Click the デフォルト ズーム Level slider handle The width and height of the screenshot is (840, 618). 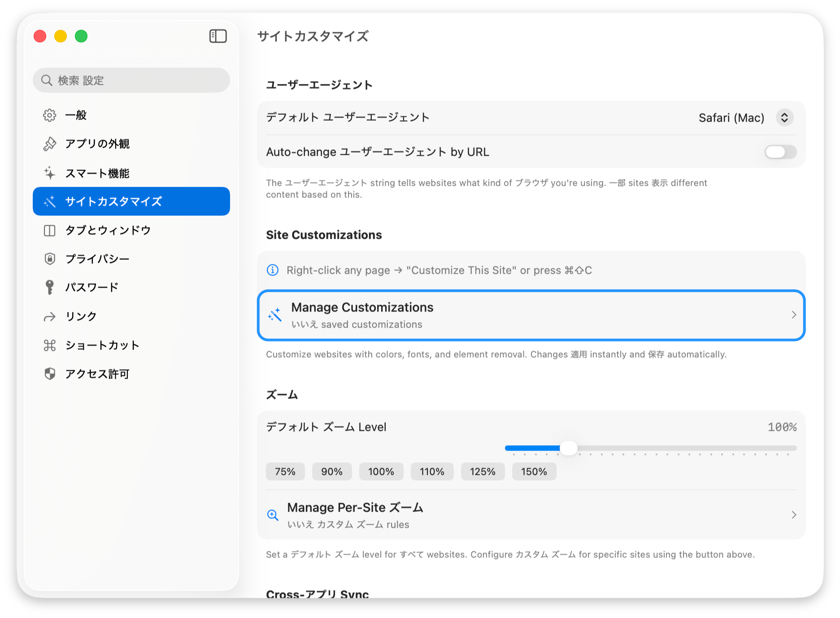(569, 448)
